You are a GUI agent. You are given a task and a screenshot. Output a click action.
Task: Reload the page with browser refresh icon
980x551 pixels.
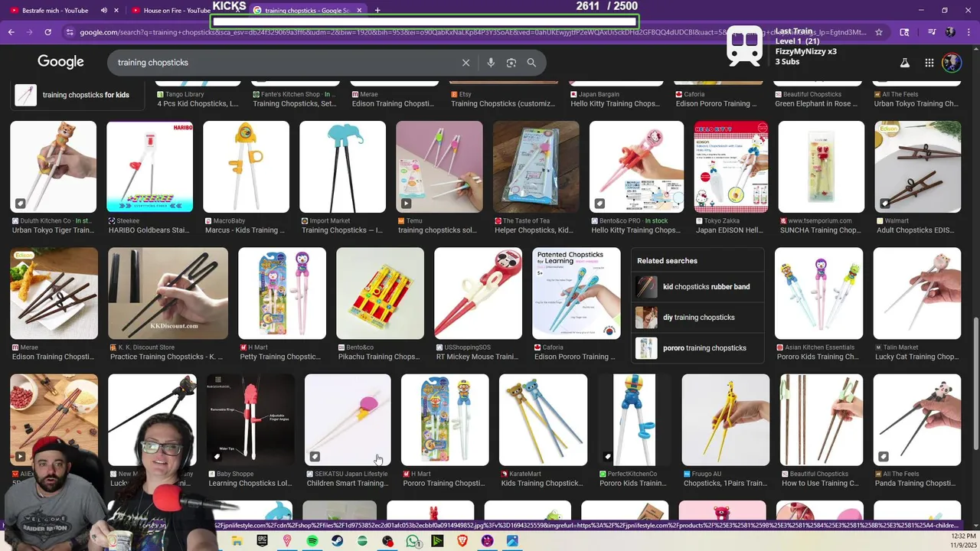[x=47, y=32]
